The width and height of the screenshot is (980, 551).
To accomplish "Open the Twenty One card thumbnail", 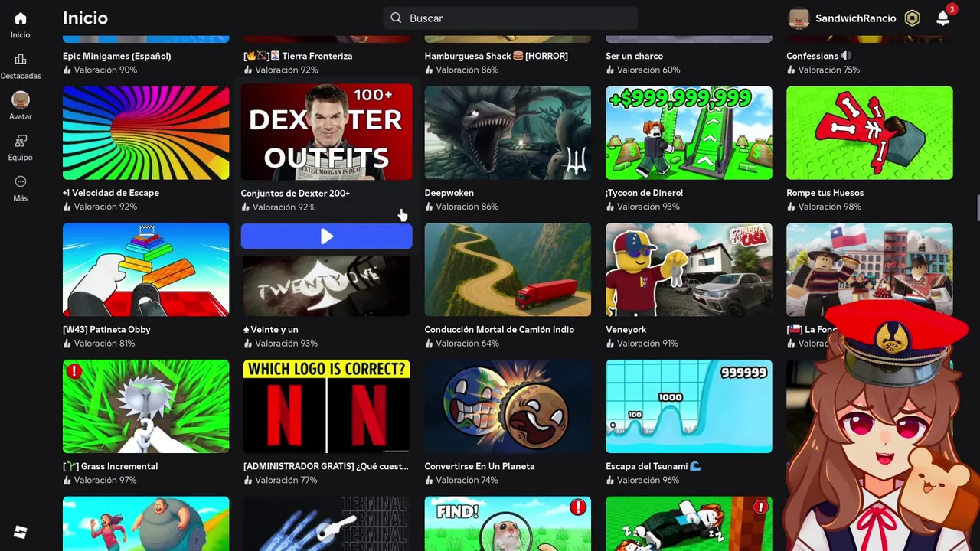I will (x=326, y=285).
